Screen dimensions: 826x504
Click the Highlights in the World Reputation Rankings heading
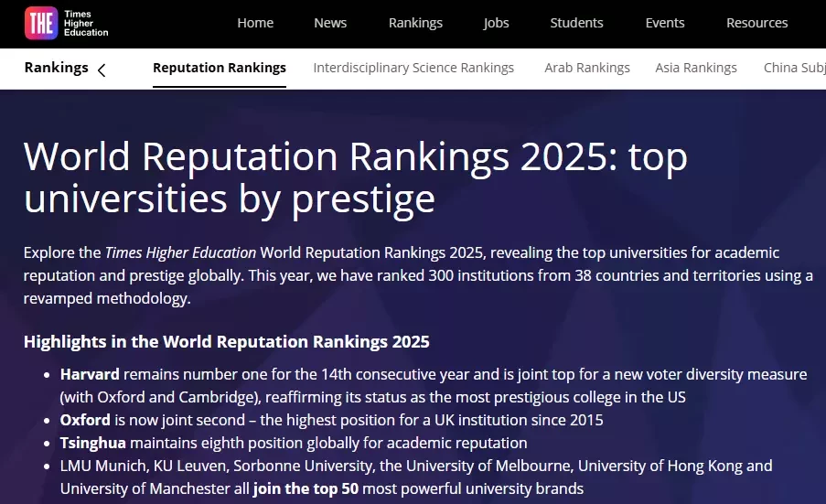(227, 342)
